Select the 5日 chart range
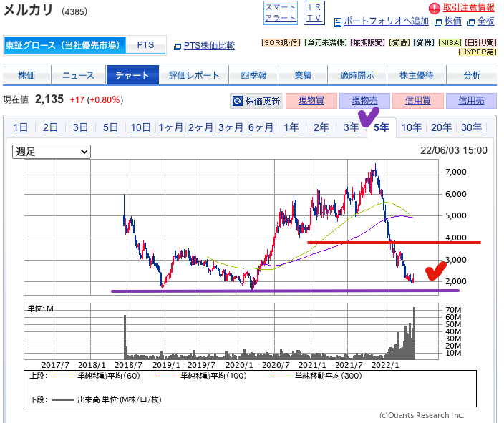The height and width of the screenshot is (423, 504). pos(110,127)
